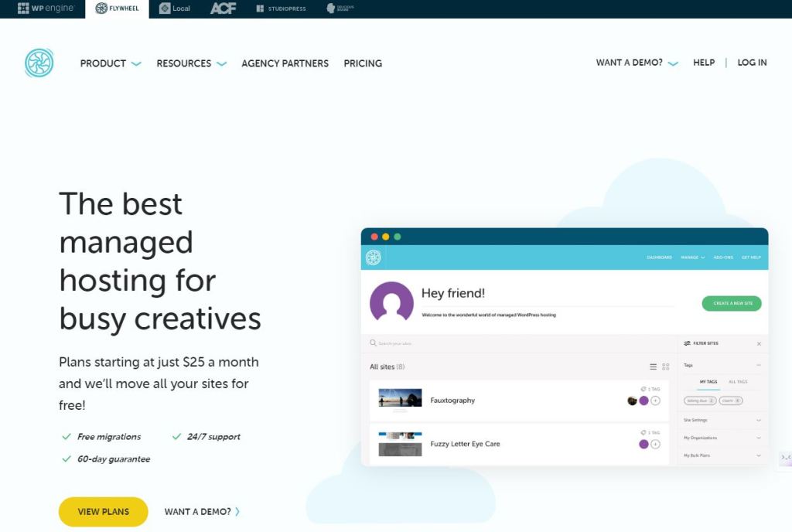The width and height of the screenshot is (792, 532).
Task: Click the Hey friend! greeting
Action: click(x=453, y=293)
